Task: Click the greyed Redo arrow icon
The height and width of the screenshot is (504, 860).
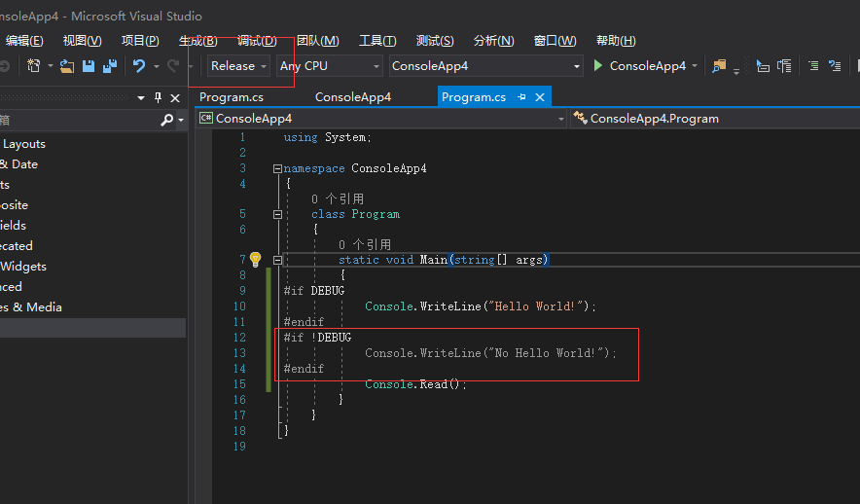Action: [x=173, y=66]
